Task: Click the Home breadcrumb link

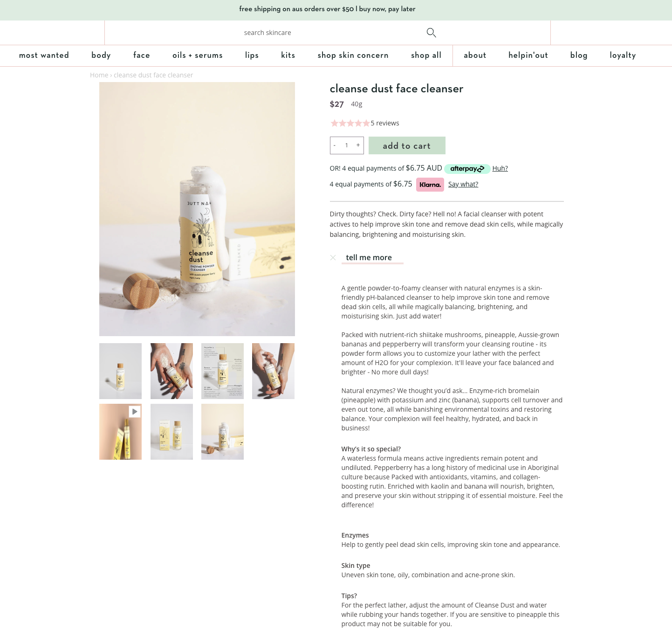Action: (x=99, y=75)
